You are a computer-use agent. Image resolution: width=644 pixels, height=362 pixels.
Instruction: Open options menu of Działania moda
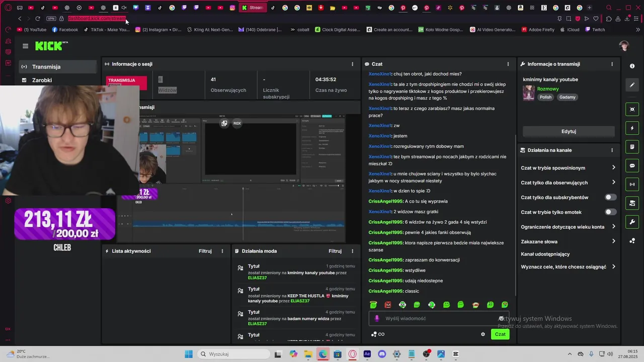[x=352, y=251]
